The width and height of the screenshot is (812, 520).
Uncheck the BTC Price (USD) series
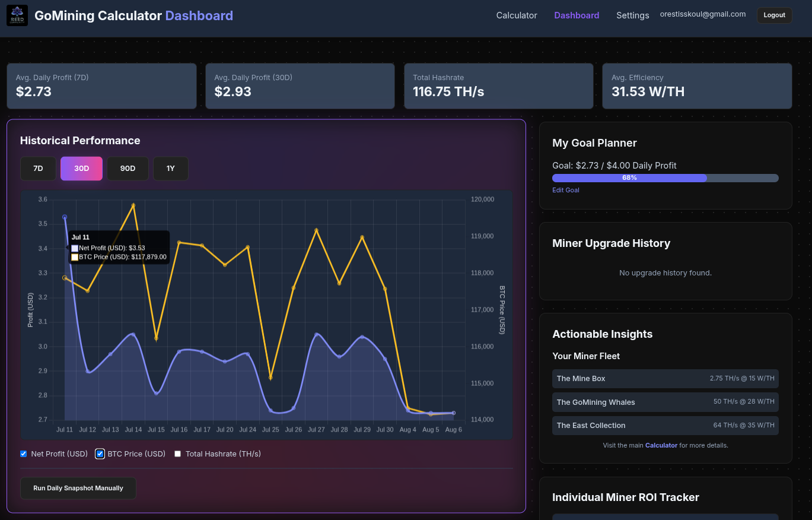pyautogui.click(x=100, y=454)
